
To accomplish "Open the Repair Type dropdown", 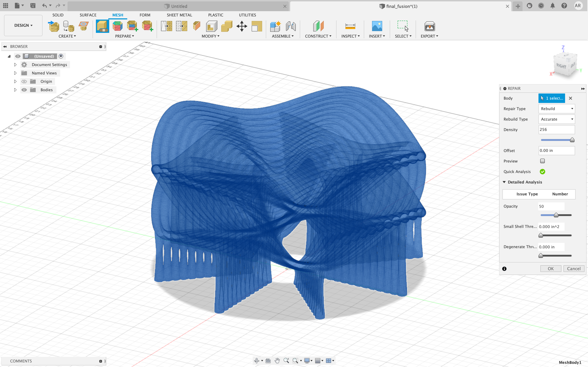I will 556,109.
